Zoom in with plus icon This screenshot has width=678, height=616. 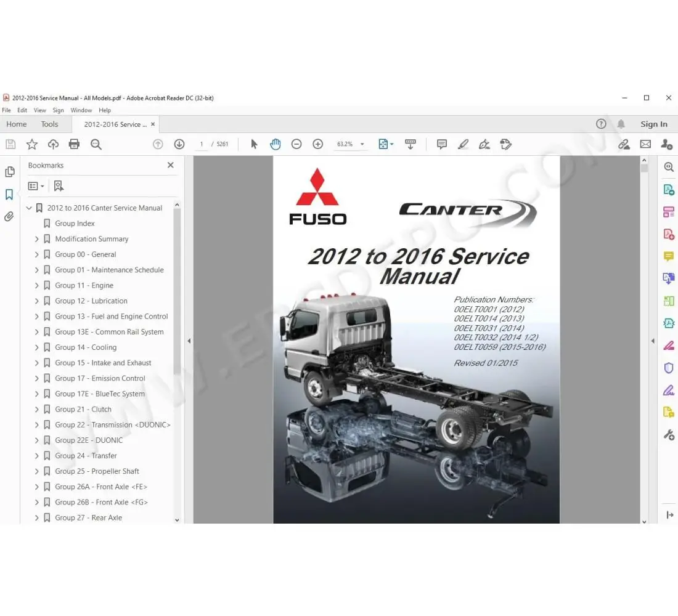pyautogui.click(x=318, y=144)
